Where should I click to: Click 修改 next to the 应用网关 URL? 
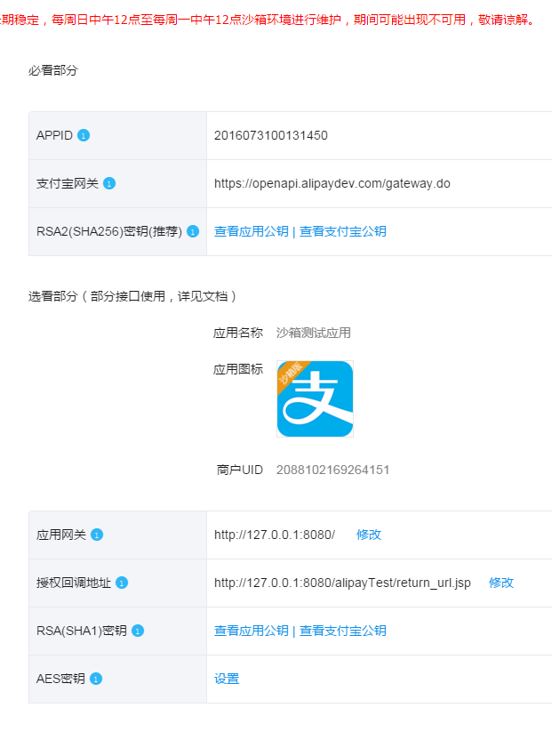click(369, 535)
